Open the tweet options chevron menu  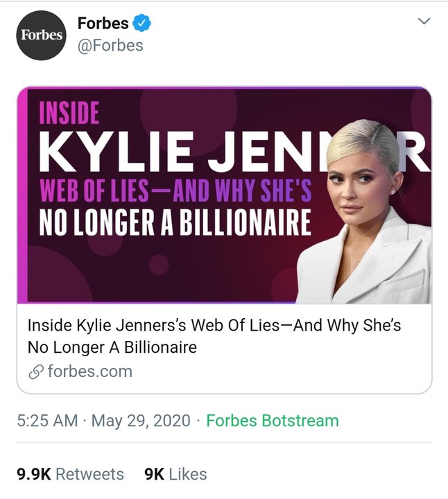tap(424, 23)
